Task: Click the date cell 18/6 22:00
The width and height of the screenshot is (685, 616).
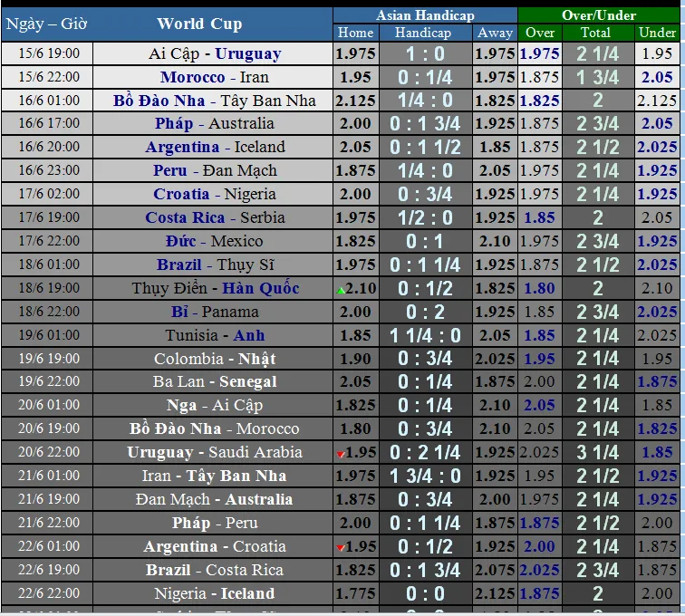Action: tap(49, 313)
